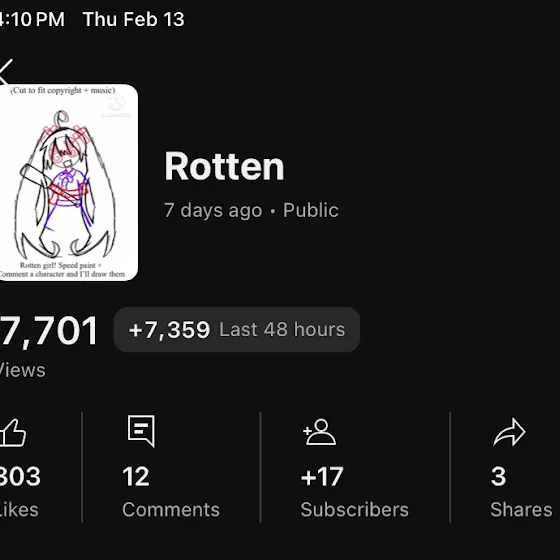Open the Likes label

(19, 510)
